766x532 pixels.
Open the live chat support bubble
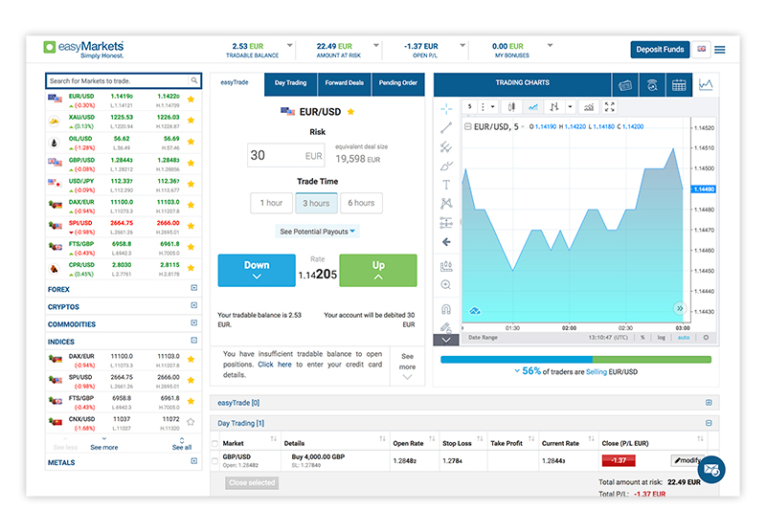pos(710,470)
